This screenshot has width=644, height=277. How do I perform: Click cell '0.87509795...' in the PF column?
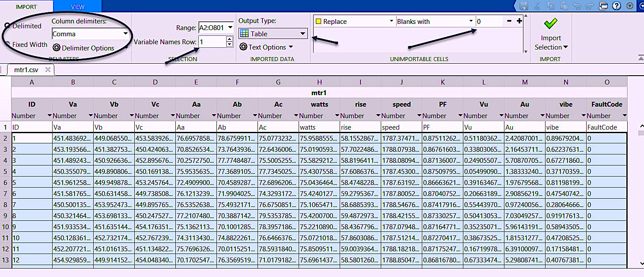point(443,172)
